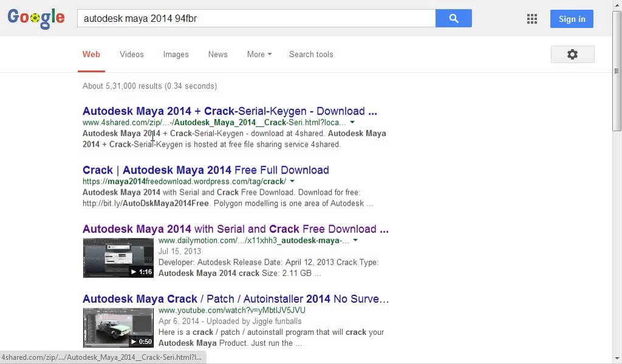
Task: Click the dailymotion.com green URL text
Action: click(254, 240)
